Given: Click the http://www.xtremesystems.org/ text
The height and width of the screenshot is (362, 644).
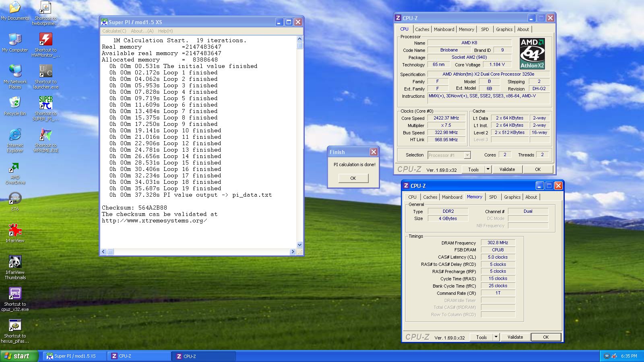Looking at the screenshot, I should [155, 221].
